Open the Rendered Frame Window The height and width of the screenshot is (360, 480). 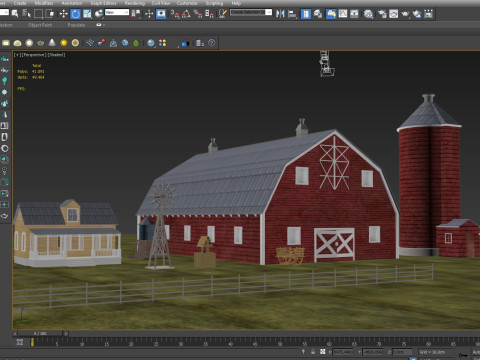coord(394,14)
